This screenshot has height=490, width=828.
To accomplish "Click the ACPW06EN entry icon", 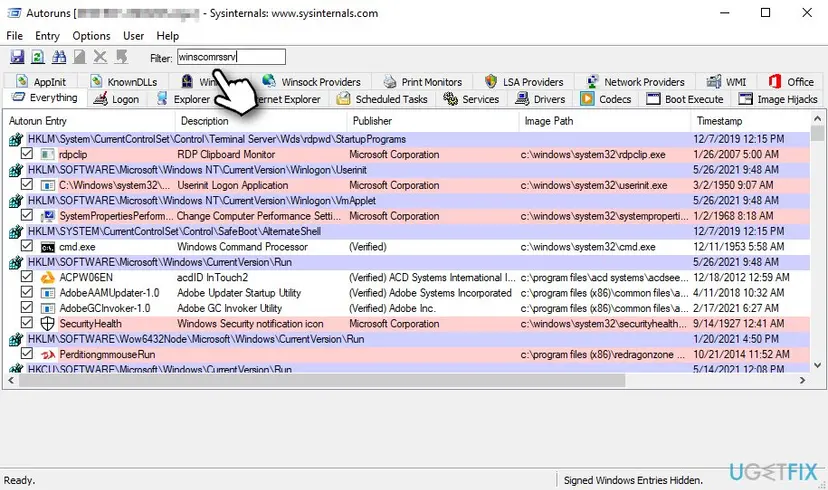I will 48,278.
